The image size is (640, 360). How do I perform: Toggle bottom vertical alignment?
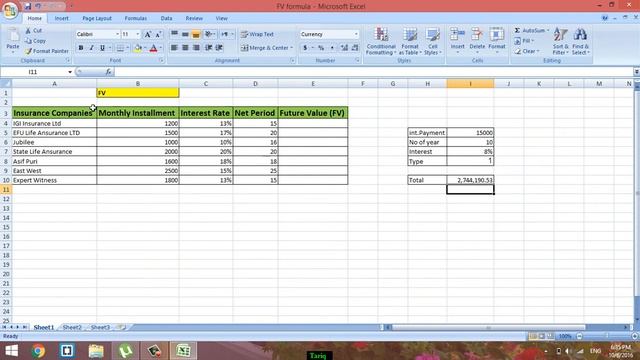tap(196, 34)
